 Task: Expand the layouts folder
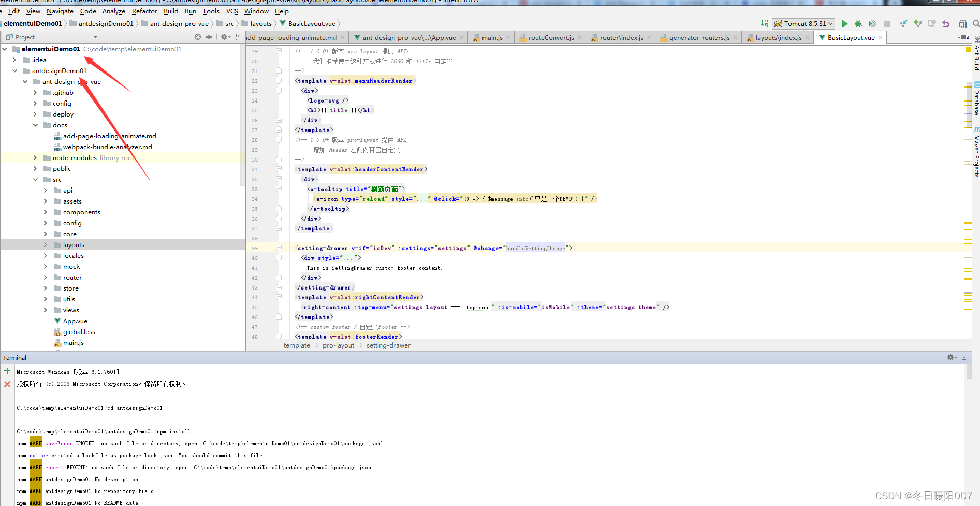(46, 245)
